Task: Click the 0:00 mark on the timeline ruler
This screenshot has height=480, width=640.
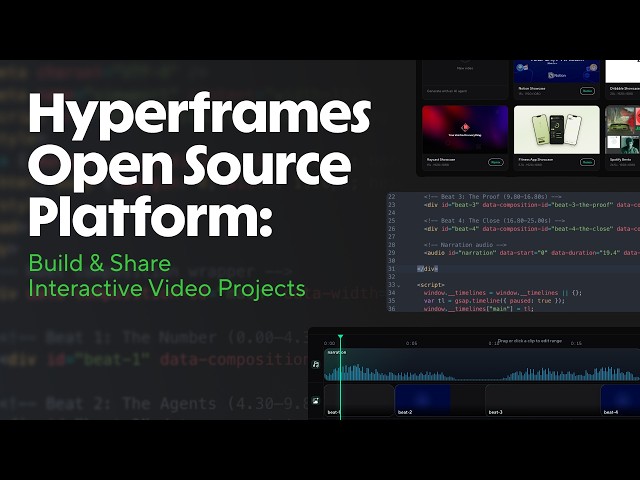Action: pyautogui.click(x=329, y=343)
